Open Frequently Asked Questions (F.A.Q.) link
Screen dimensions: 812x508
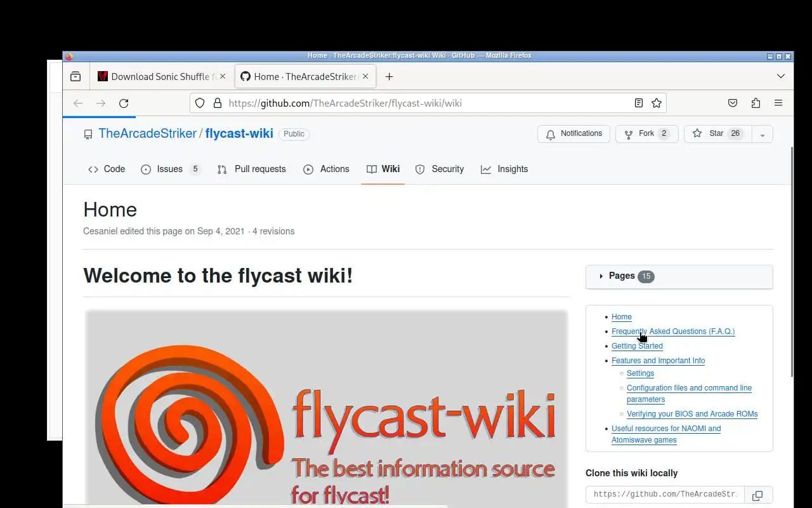click(673, 331)
